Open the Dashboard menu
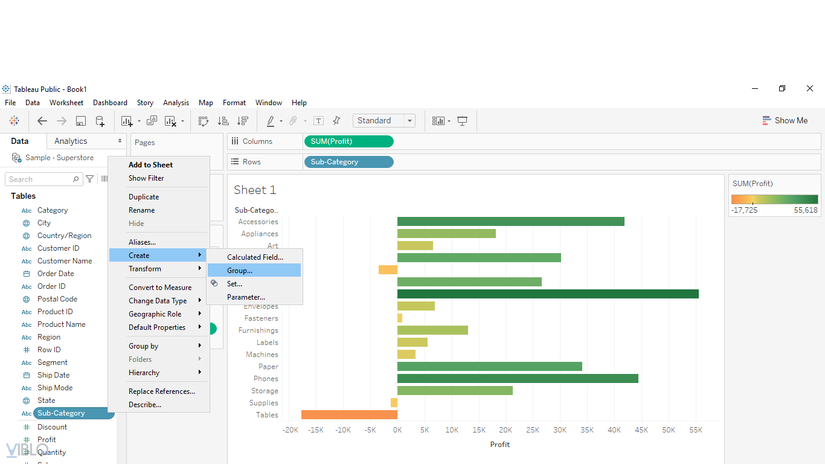This screenshot has height=464, width=825. click(x=110, y=103)
